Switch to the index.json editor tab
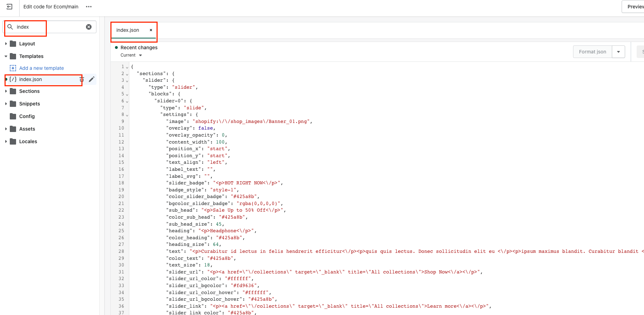Screen dimensions: 644x315 [x=128, y=30]
